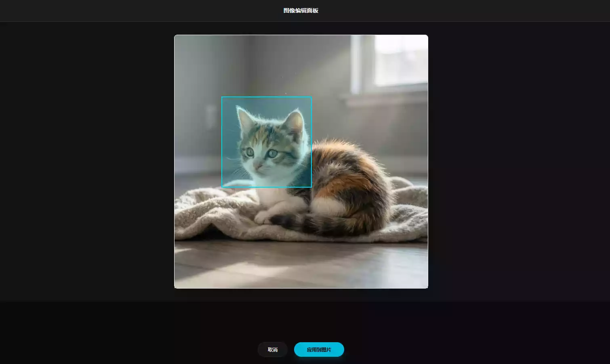Screen dimensions: 610x364
Task: Click the left edge midpoint of the selection box
Action: [x=222, y=142]
